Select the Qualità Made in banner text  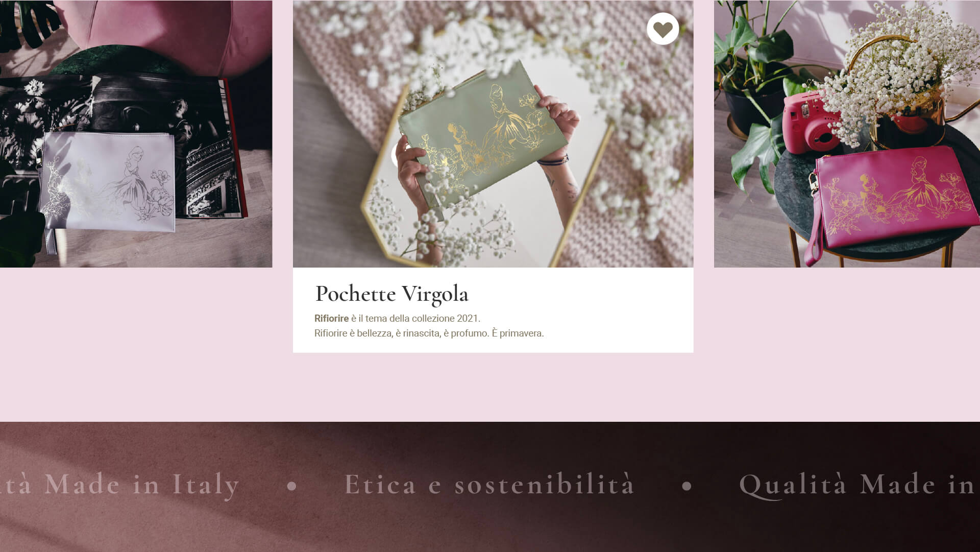(859, 485)
